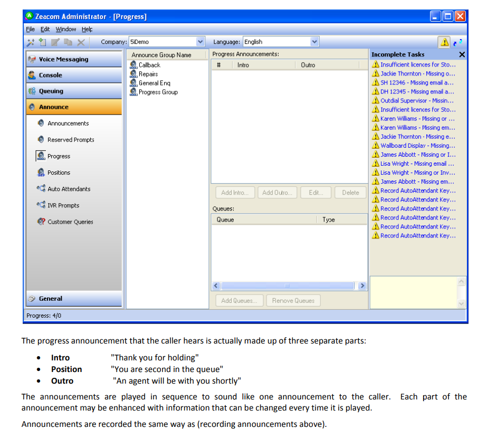
Task: Click the New item toolbar icon
Action: pos(43,42)
